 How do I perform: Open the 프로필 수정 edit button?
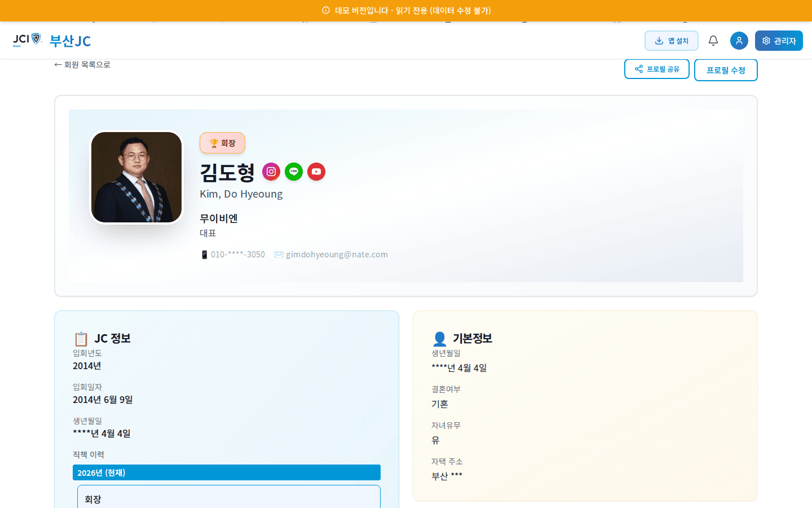click(726, 70)
